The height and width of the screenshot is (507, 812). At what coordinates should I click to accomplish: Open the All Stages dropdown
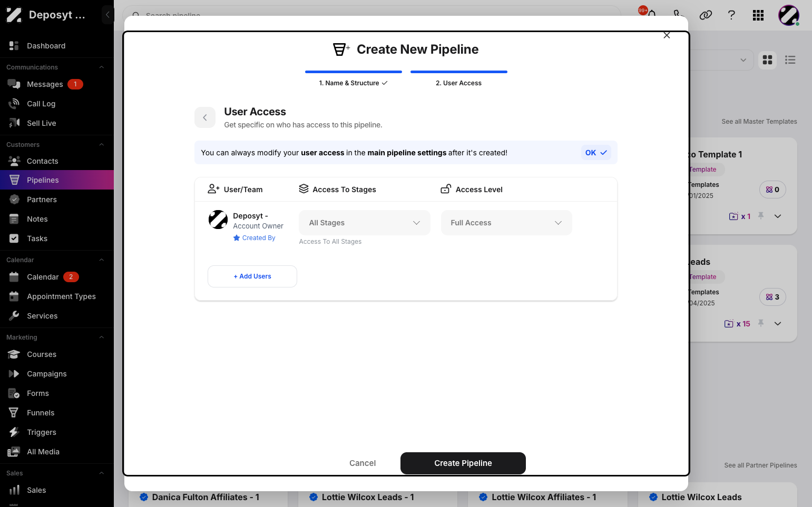[365, 223]
